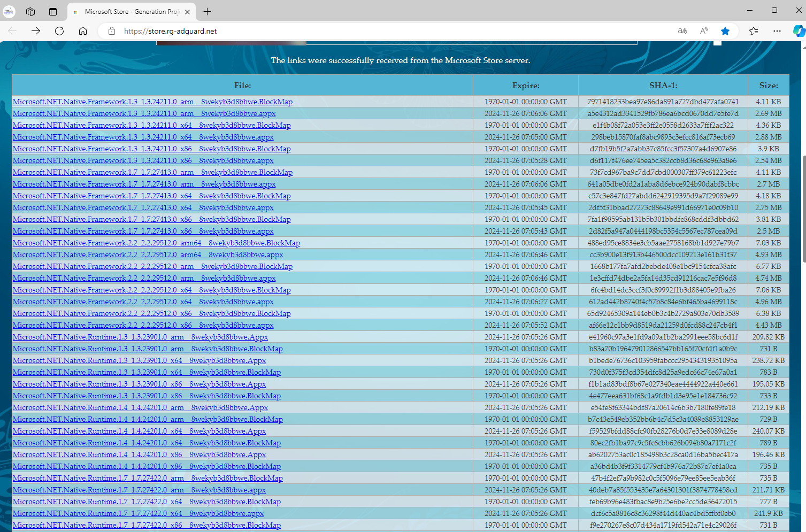806x532 pixels.
Task: Open the Favorites list icon
Action: tap(754, 31)
